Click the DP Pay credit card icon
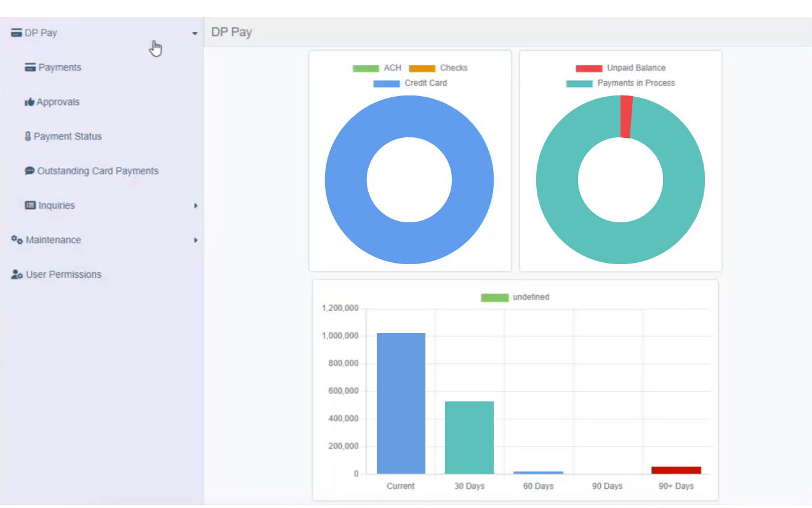Image resolution: width=812 pixels, height=508 pixels. click(17, 33)
